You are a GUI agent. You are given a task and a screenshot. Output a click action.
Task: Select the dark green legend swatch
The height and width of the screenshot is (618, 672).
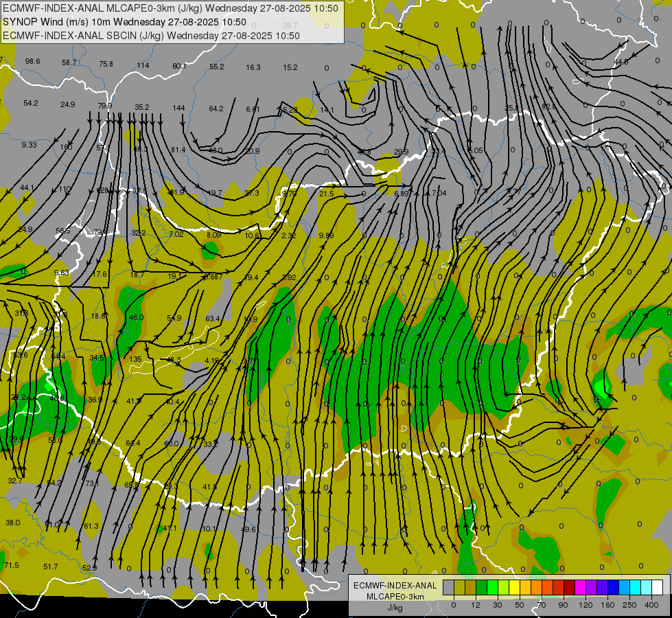pyautogui.click(x=482, y=588)
